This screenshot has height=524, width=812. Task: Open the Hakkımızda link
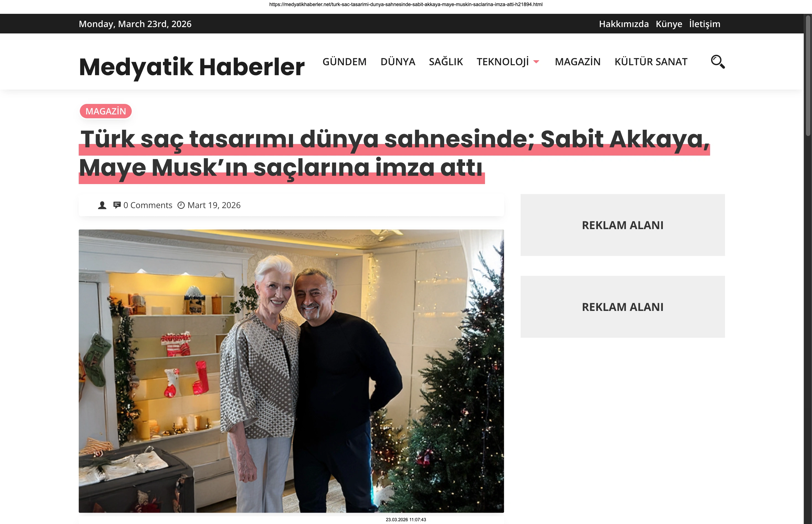pyautogui.click(x=624, y=24)
